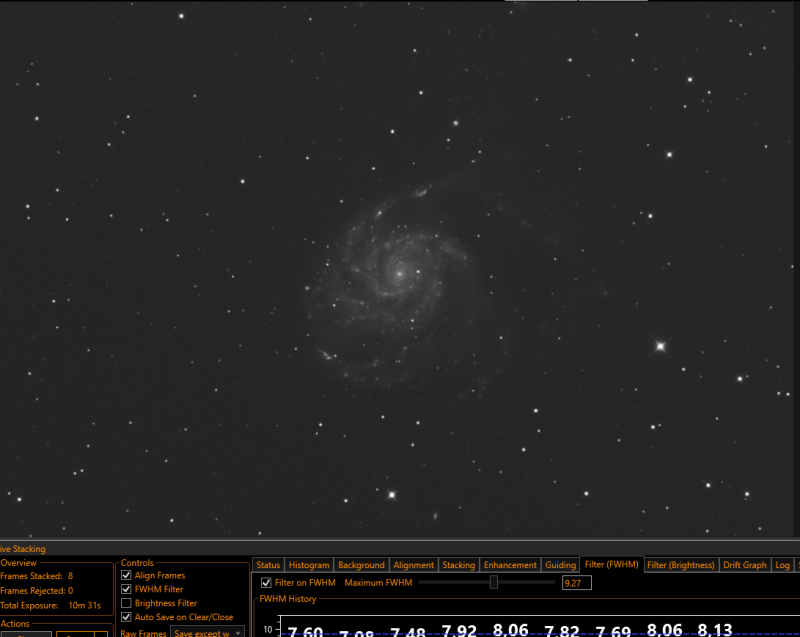Click the Total Exposure 10m 31s value

(x=85, y=605)
